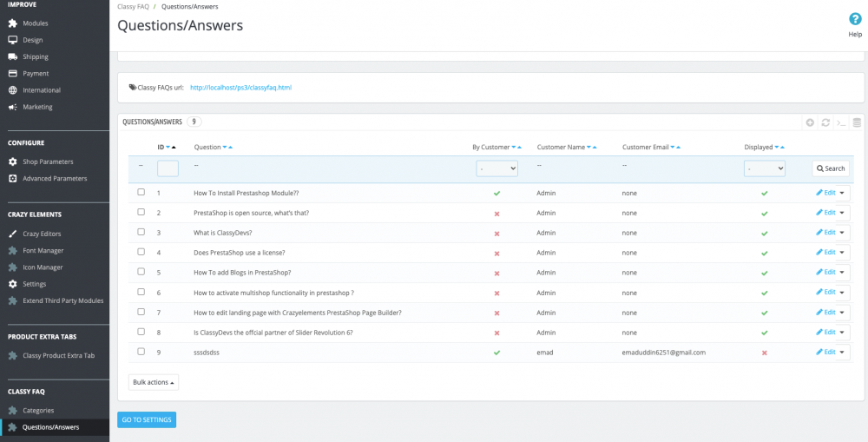Expand Edit dropdown arrow for question 6

click(843, 293)
